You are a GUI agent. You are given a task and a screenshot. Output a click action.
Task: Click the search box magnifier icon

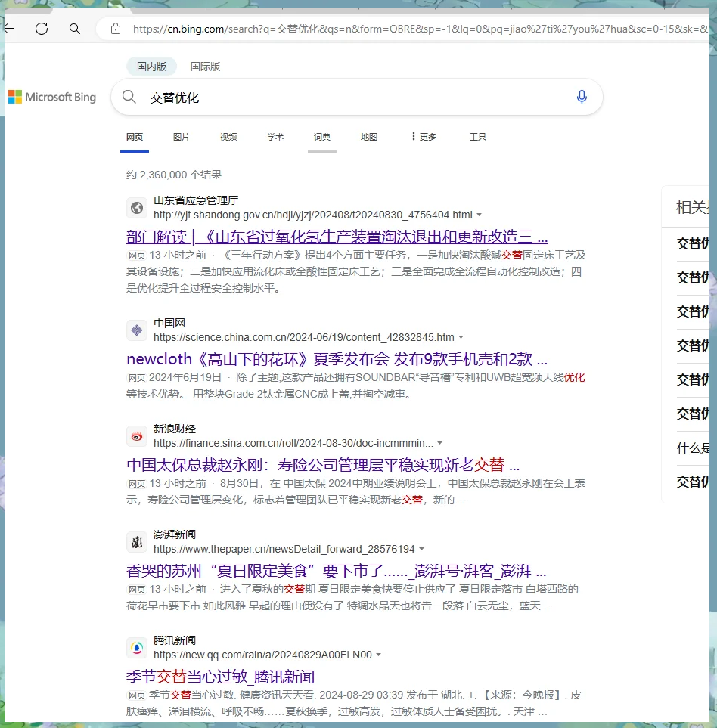[x=129, y=97]
